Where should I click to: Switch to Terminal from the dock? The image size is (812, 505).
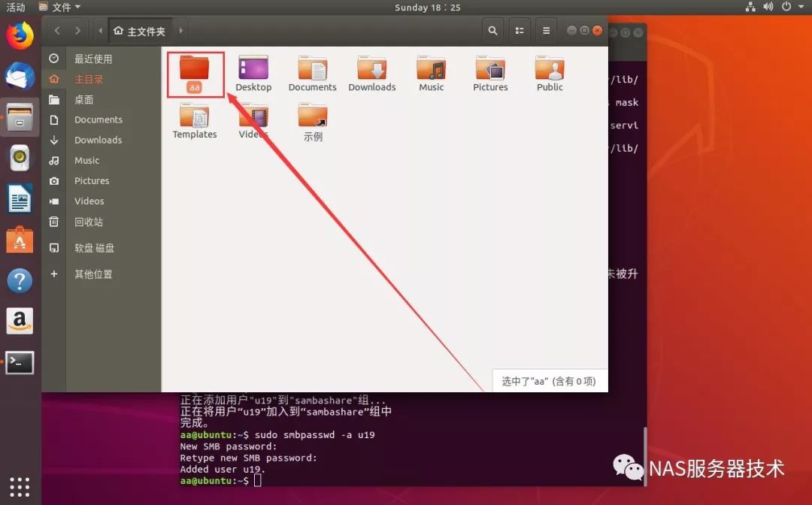tap(20, 362)
